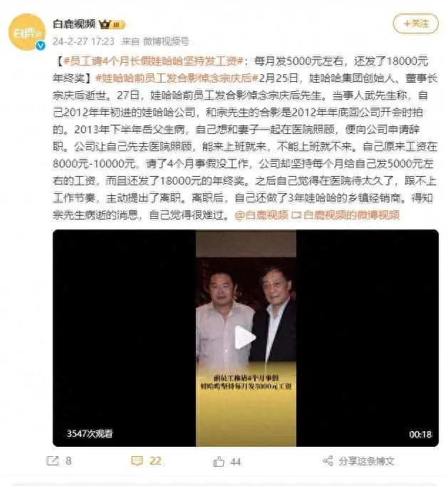The image size is (448, 486).
Task: Follow the account with +关注 button
Action: coord(416,24)
